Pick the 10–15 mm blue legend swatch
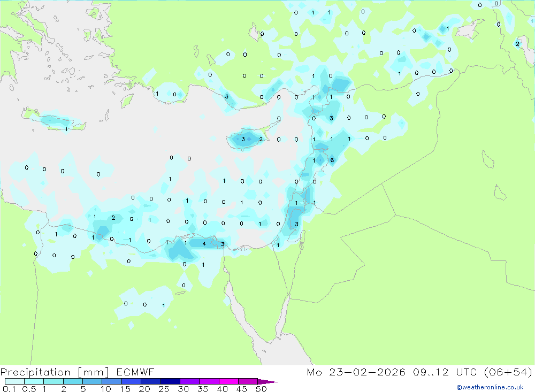535x392 pixels. pos(112,381)
